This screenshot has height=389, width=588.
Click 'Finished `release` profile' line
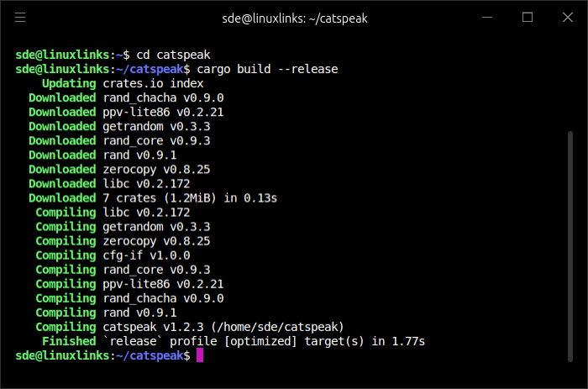pos(234,341)
